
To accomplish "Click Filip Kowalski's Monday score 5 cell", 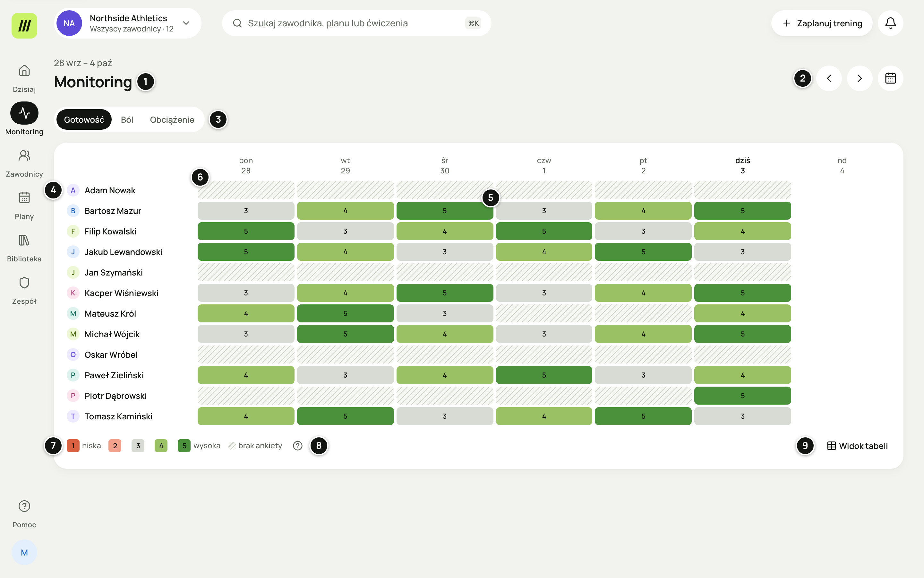I will pos(246,231).
